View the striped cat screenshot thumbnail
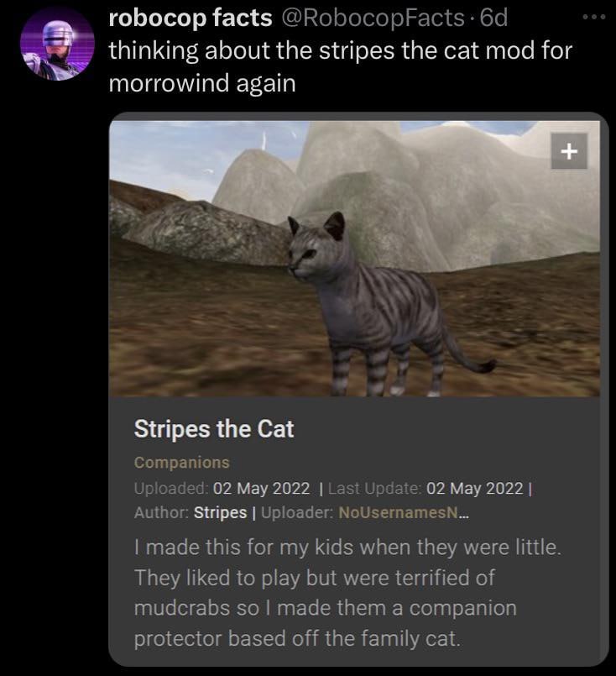Screen dimensions: 616x676 [x=354, y=259]
